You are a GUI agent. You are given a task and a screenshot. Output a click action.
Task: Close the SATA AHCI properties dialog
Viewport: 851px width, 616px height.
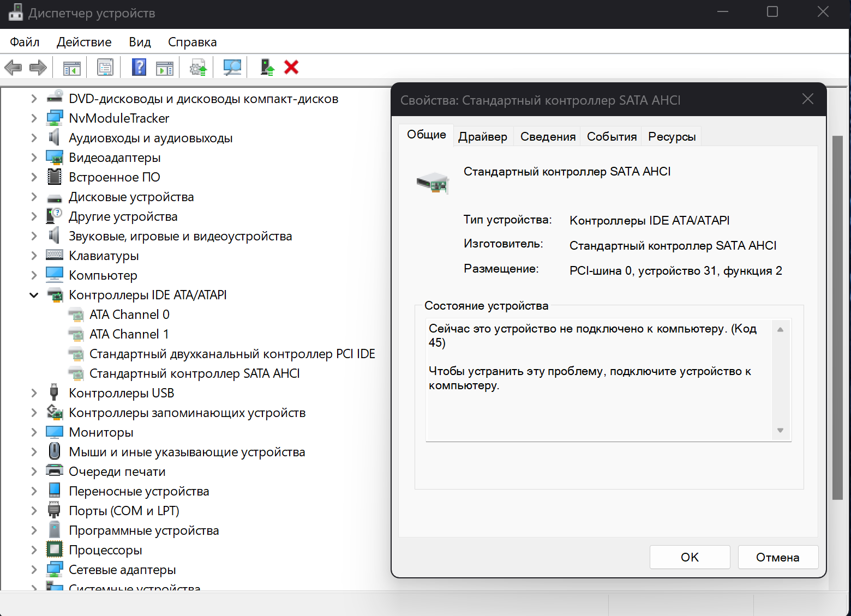pos(808,99)
